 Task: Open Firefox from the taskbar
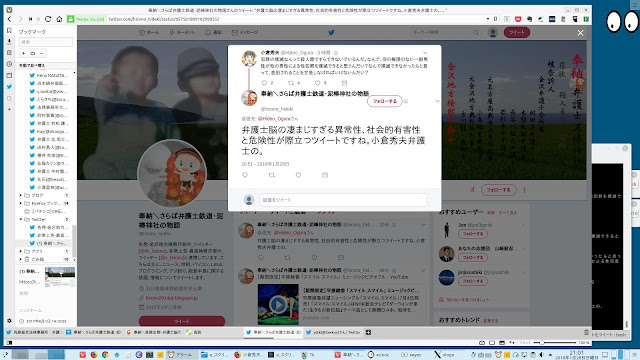coord(93,355)
